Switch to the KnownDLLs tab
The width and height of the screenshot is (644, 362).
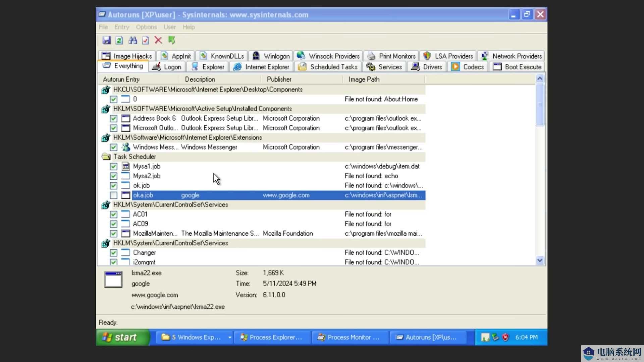coord(222,56)
